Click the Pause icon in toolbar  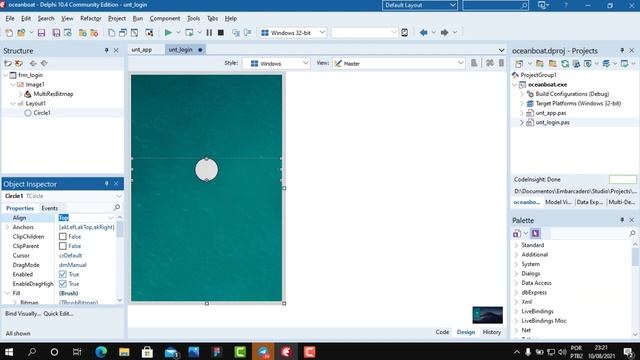[x=209, y=33]
